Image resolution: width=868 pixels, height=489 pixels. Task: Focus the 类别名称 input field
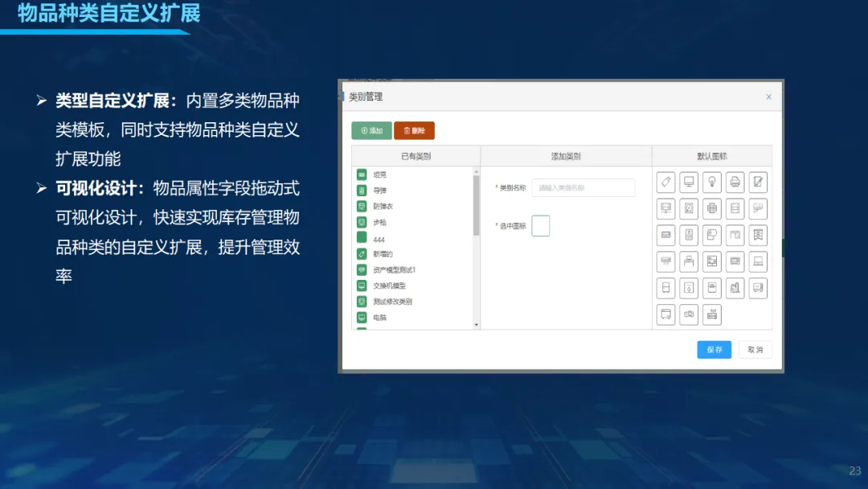coord(583,187)
